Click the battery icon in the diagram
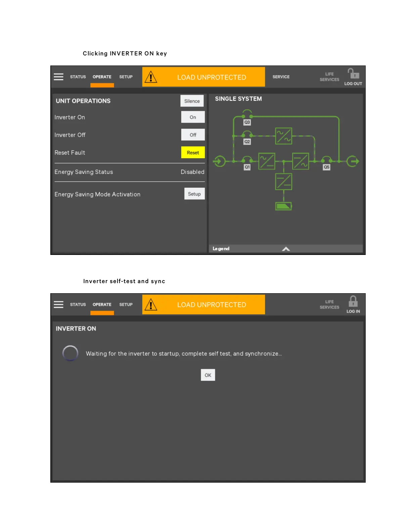 pos(284,206)
